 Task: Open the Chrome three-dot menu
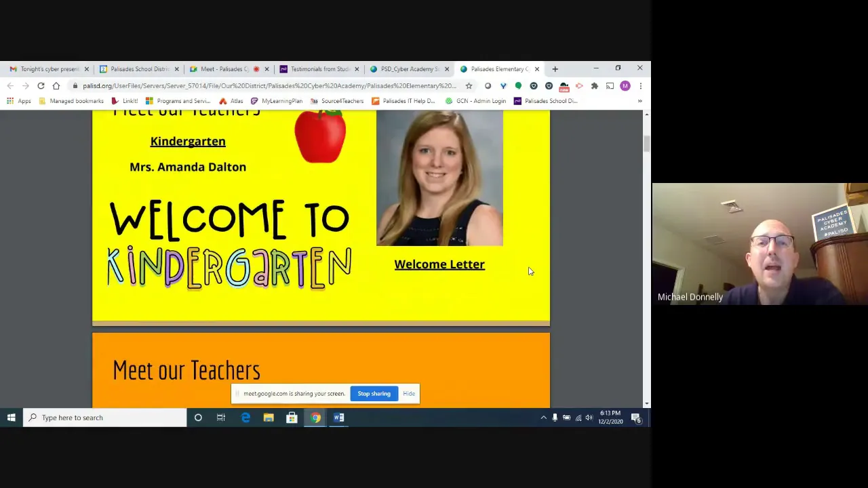click(x=640, y=86)
